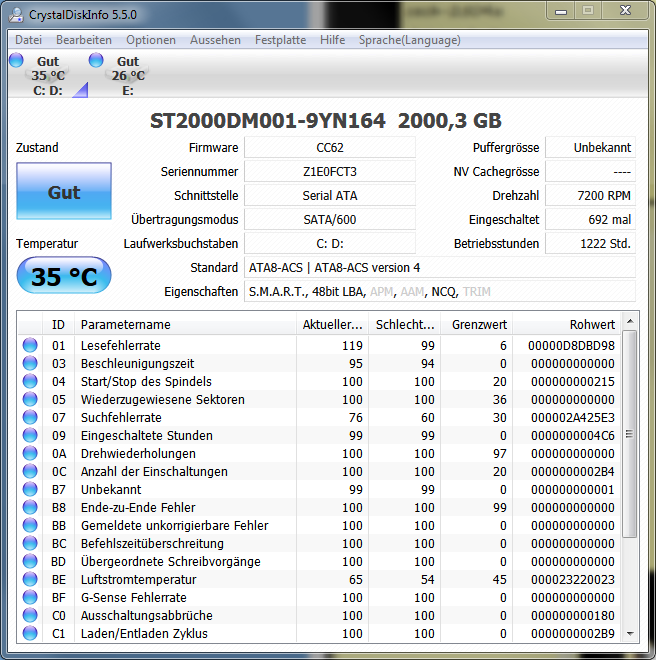Close the CrystalDiskInfo window

625,11
